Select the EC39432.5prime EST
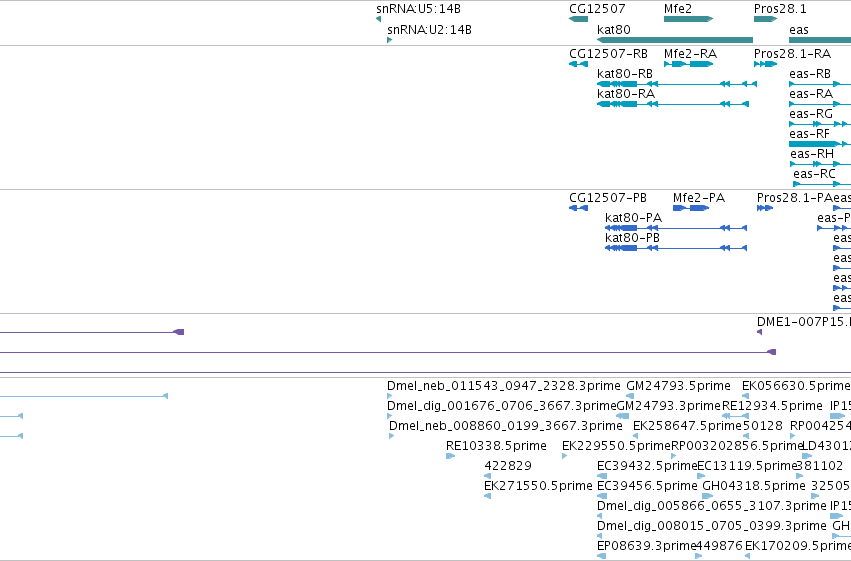Image resolution: width=851 pixels, height=561 pixels. 602,476
